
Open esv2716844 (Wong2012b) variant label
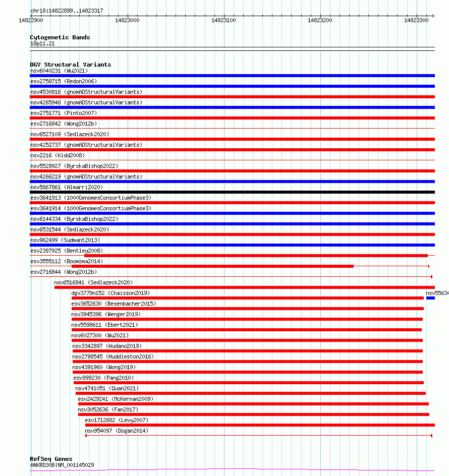(x=64, y=272)
